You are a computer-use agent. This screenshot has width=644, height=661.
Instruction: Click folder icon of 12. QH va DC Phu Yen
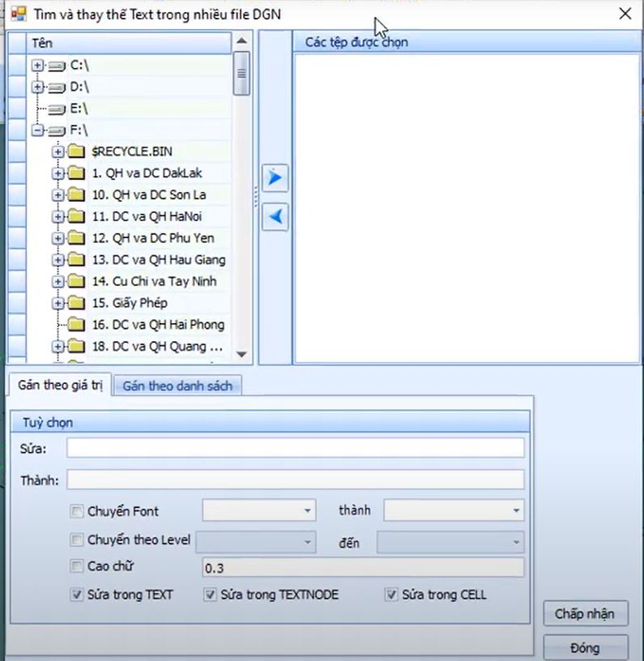point(76,238)
